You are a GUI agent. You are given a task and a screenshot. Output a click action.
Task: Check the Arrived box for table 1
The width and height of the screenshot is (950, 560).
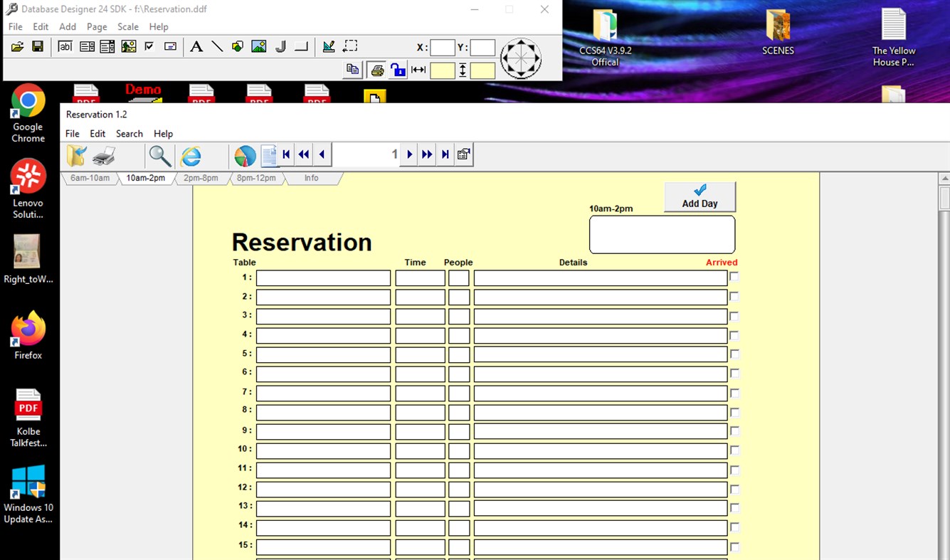click(x=734, y=278)
